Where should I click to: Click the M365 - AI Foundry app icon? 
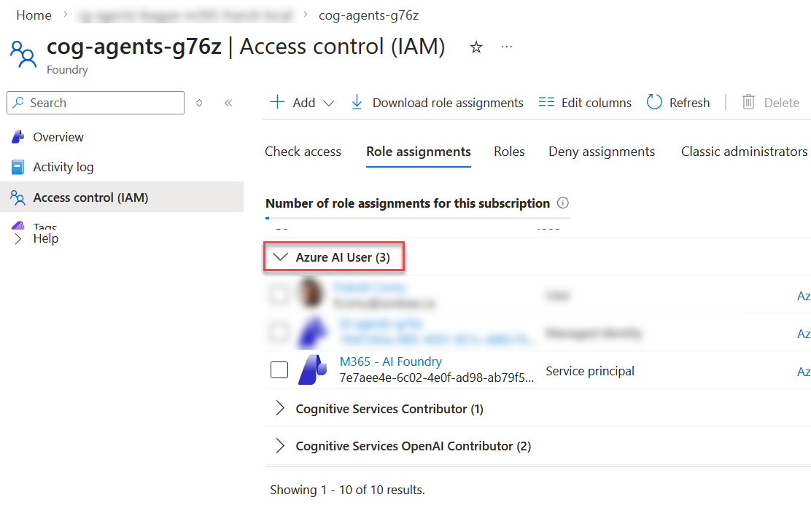(313, 370)
